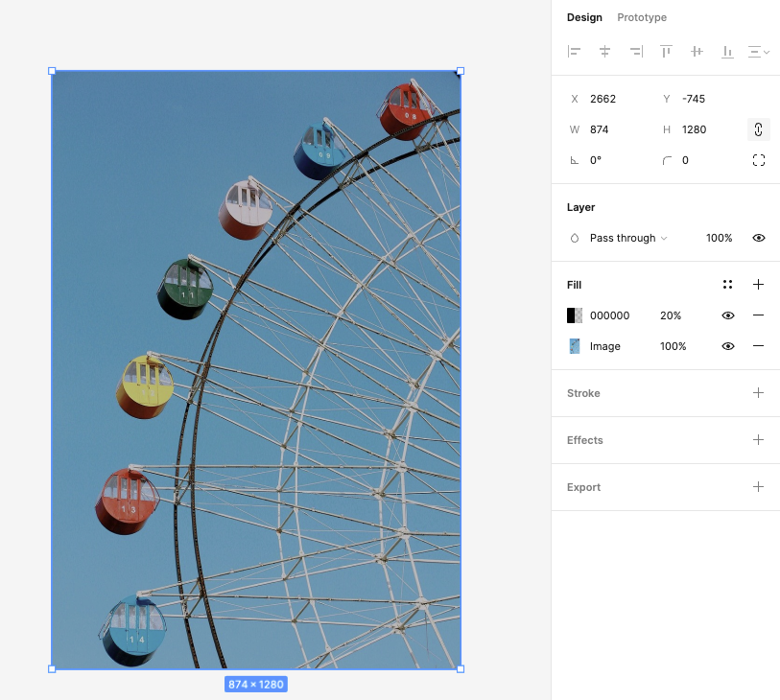
Task: Align selection to vertical centers
Action: tap(697, 51)
